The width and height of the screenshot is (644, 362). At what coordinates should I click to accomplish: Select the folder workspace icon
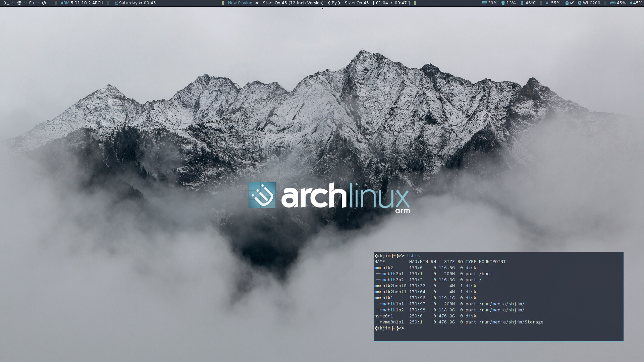pos(32,3)
